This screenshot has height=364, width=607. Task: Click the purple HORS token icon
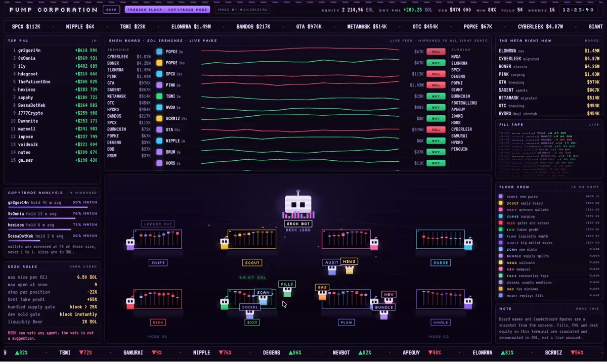pyautogui.click(x=159, y=163)
